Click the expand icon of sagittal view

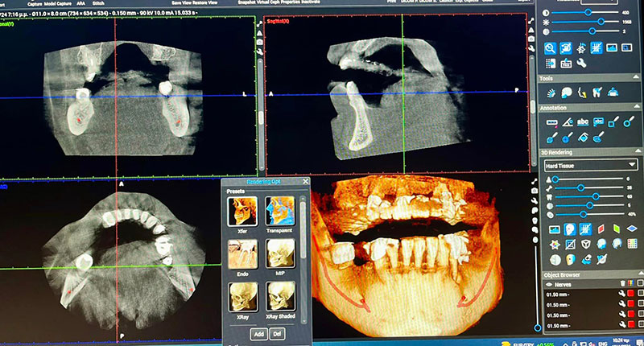[x=531, y=21]
